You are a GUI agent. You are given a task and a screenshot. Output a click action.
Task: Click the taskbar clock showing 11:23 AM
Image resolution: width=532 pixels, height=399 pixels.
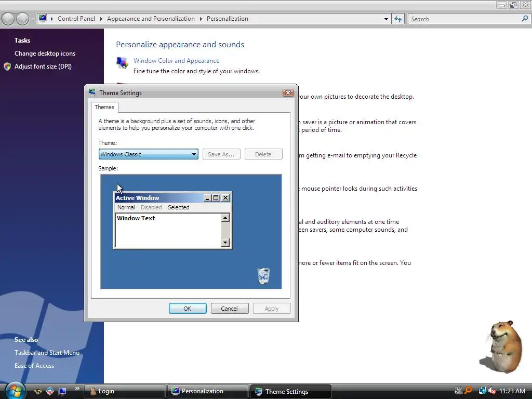(x=512, y=391)
